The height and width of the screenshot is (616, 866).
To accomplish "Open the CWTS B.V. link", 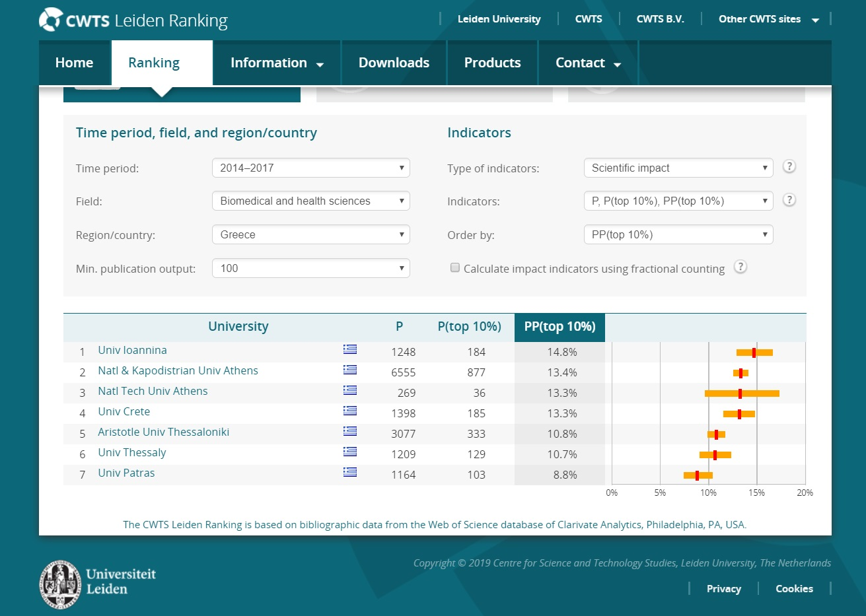I will 660,19.
